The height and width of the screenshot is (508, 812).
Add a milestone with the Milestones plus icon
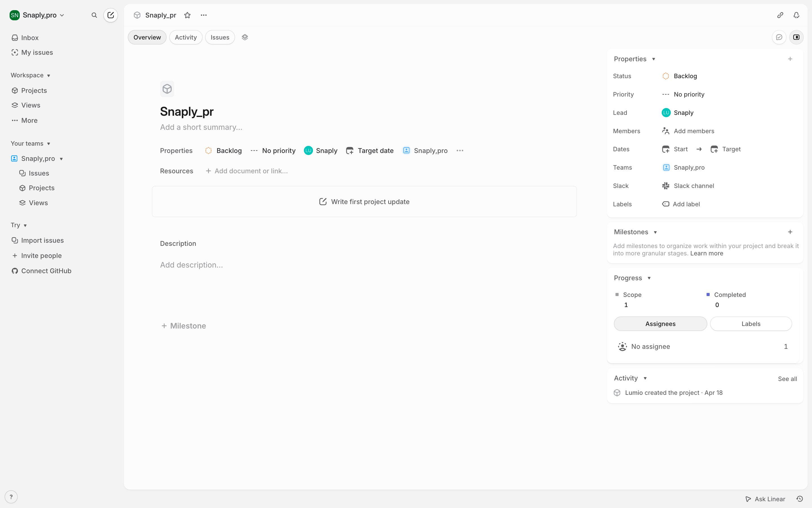click(x=790, y=232)
